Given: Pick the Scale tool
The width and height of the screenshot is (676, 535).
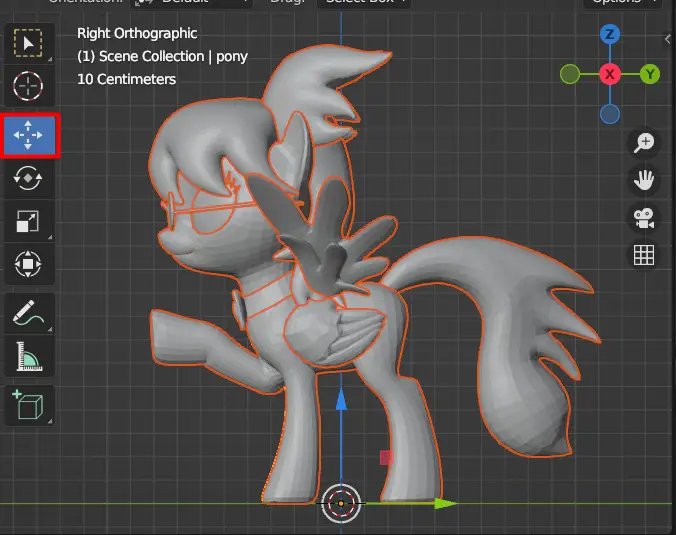Looking at the screenshot, I should (x=28, y=221).
